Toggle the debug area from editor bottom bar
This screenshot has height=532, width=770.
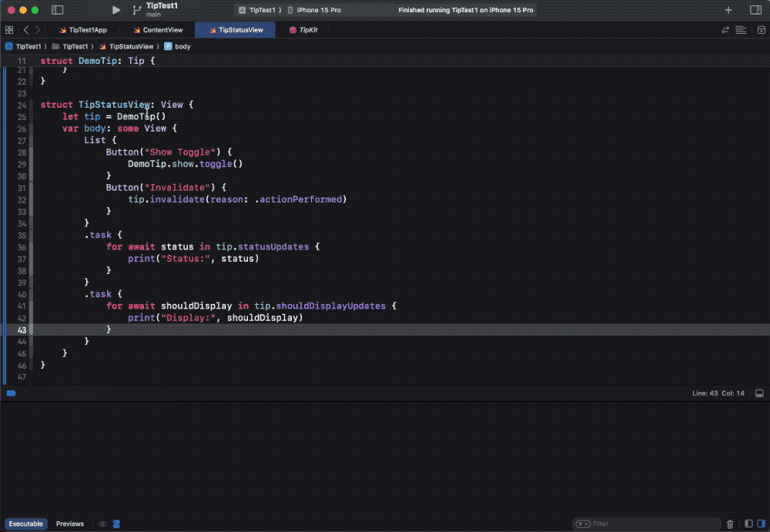(x=759, y=393)
